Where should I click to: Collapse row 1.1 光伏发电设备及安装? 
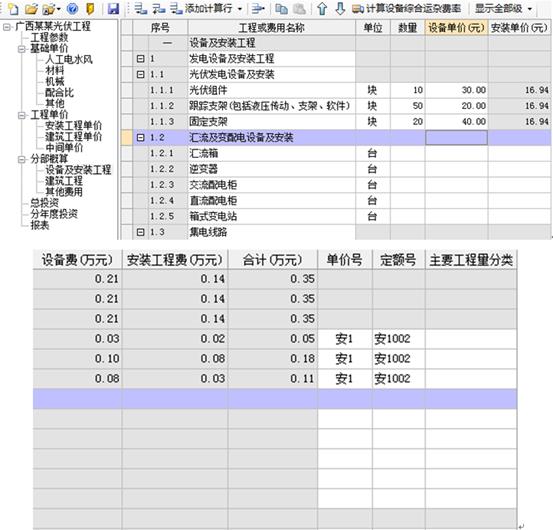pos(140,74)
